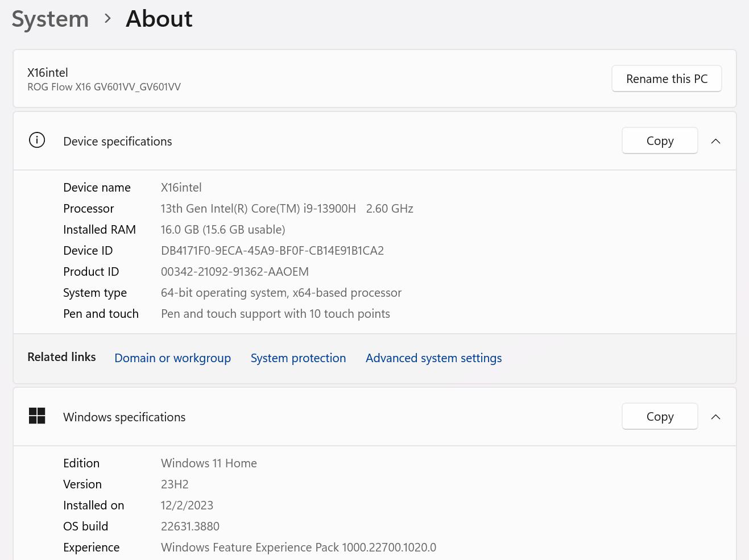The width and height of the screenshot is (749, 560).
Task: Click the model name ROG Flow X16 GV601VV_GV601VV
Action: pos(104,87)
